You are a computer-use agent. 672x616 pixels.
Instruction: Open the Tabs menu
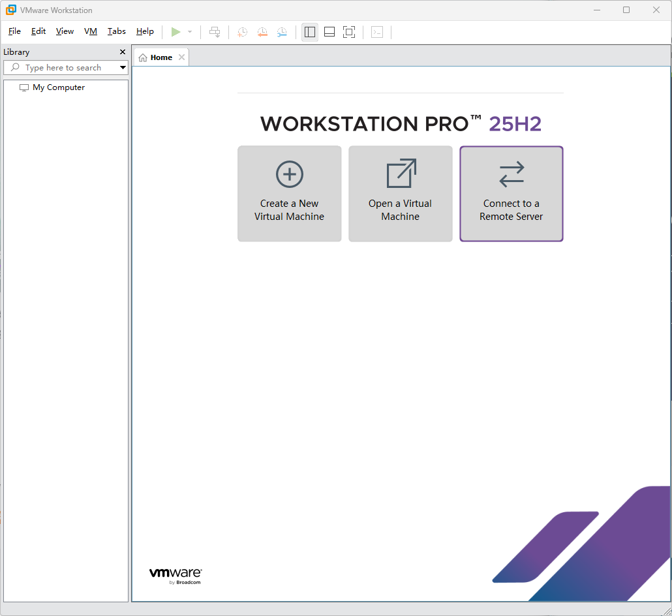tap(116, 31)
